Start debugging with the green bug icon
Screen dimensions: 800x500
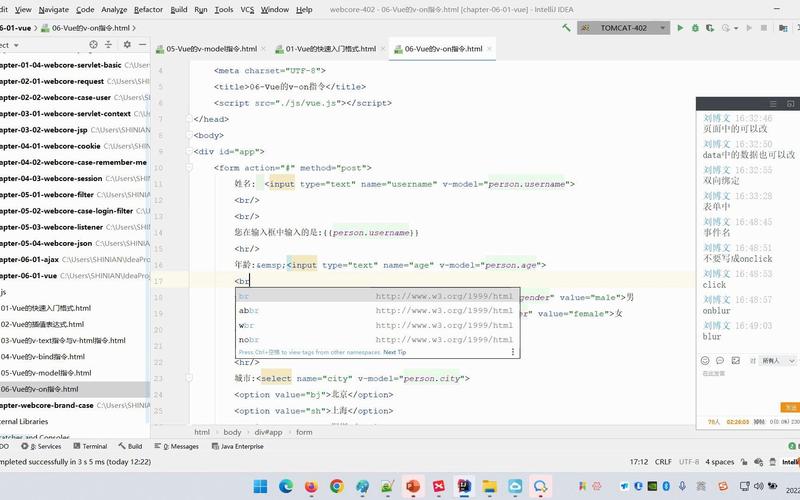(695, 28)
